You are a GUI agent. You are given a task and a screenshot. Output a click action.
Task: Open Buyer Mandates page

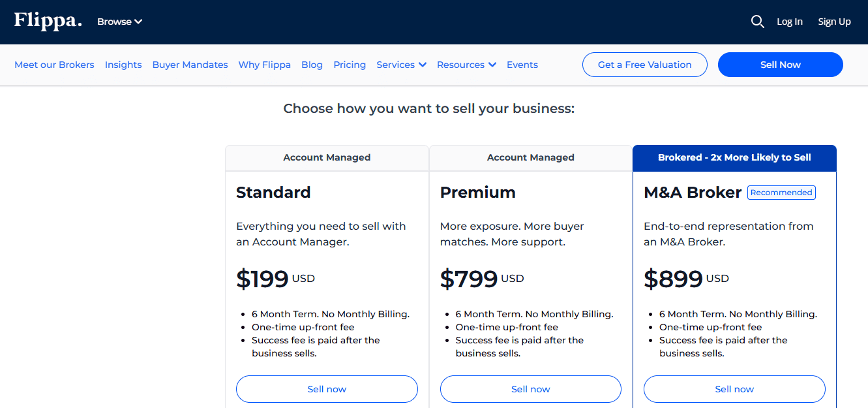tap(190, 65)
